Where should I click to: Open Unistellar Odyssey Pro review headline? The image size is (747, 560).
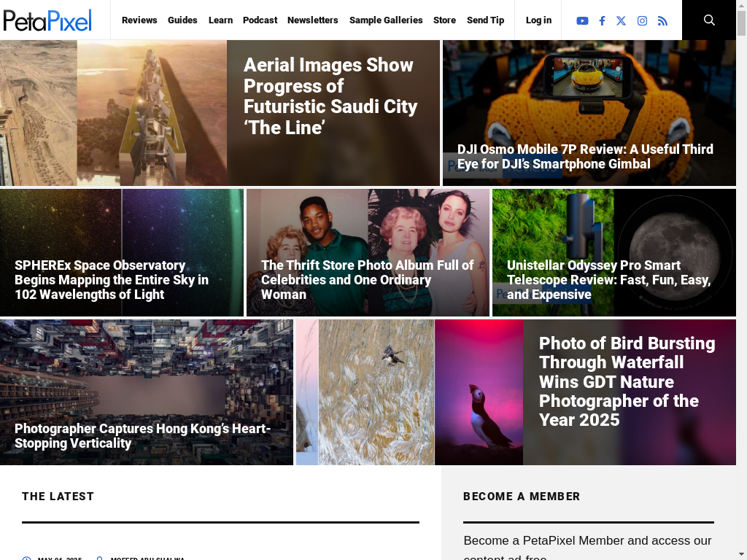point(609,279)
